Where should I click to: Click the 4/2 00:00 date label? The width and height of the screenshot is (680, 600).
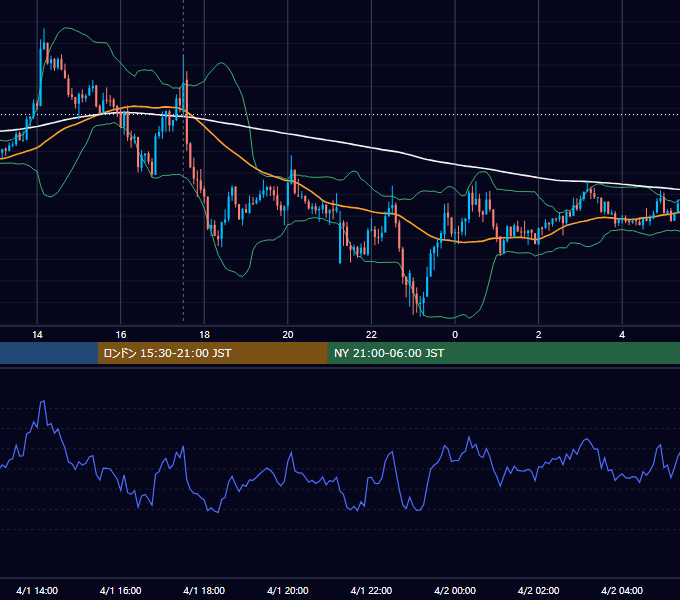point(455,591)
